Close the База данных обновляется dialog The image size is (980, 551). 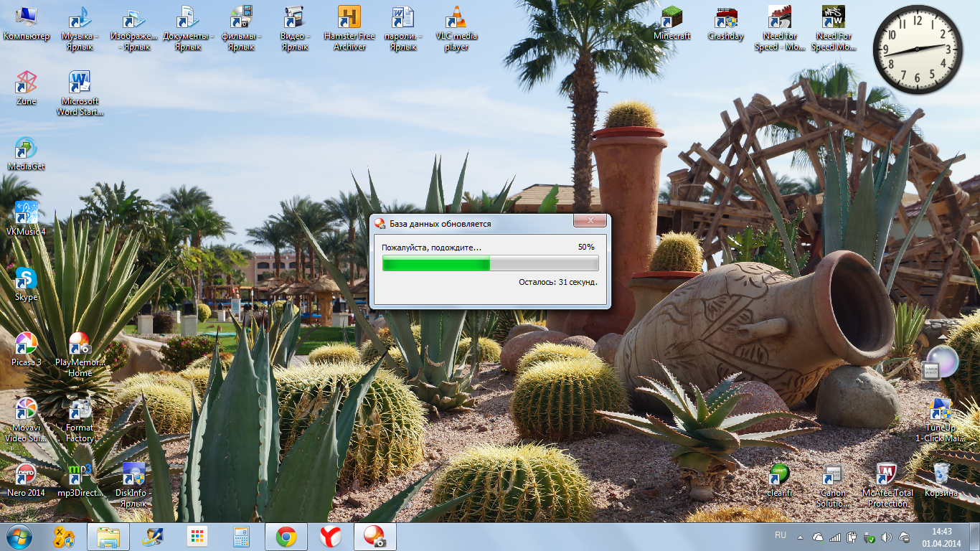[x=590, y=222]
